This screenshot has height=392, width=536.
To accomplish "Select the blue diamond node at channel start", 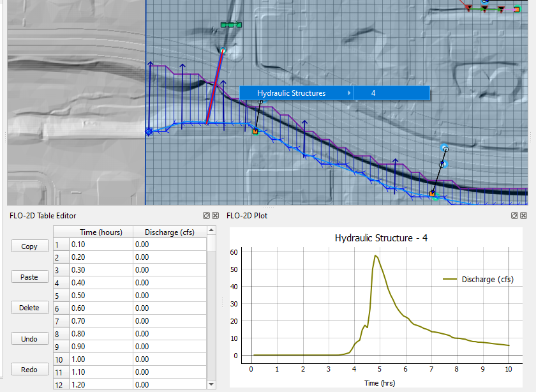I will (x=149, y=131).
